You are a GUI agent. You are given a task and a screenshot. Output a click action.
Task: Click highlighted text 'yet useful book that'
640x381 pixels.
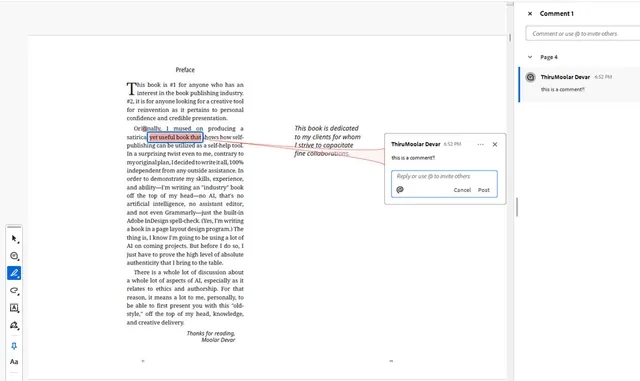tap(175, 137)
